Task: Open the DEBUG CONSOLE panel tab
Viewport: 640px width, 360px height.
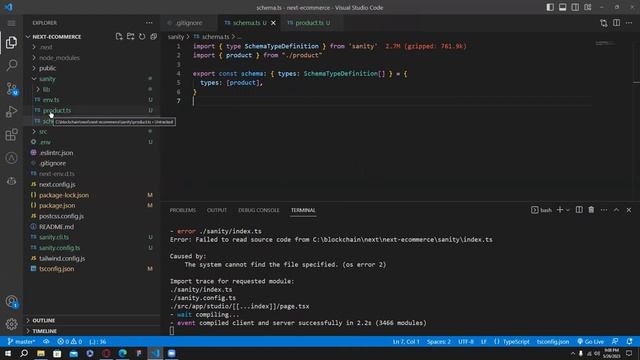Action: [x=259, y=210]
